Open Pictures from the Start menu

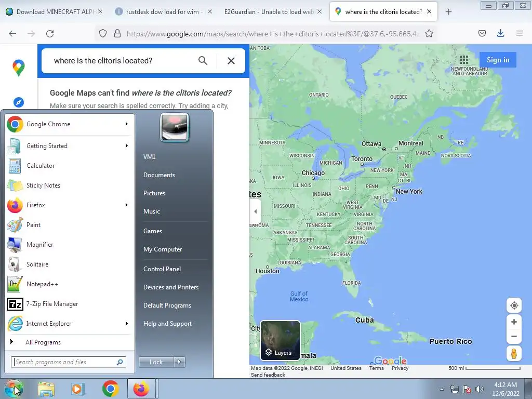click(x=154, y=193)
